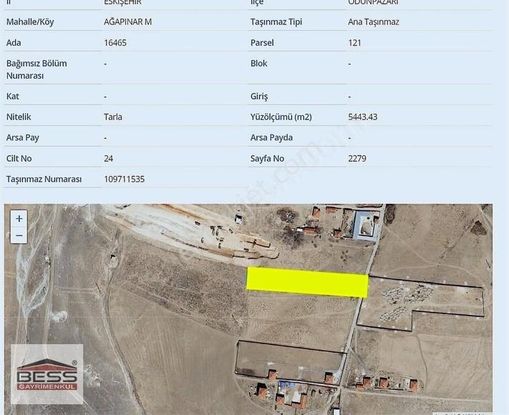The width and height of the screenshot is (509, 415).
Task: Select the Ada value 16465
Action: coord(115,43)
